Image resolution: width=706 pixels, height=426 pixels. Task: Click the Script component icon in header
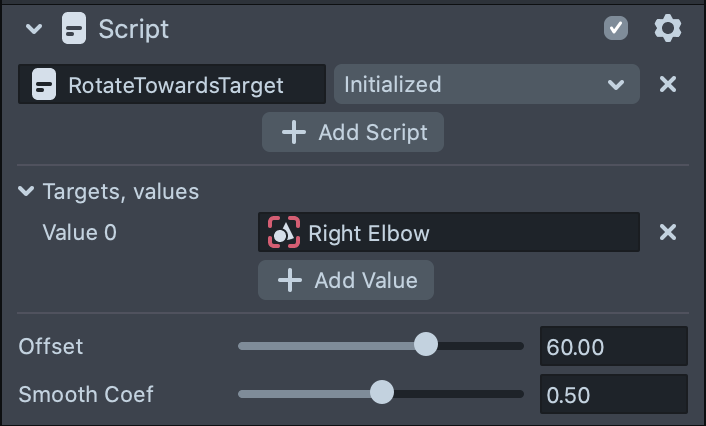[74, 29]
